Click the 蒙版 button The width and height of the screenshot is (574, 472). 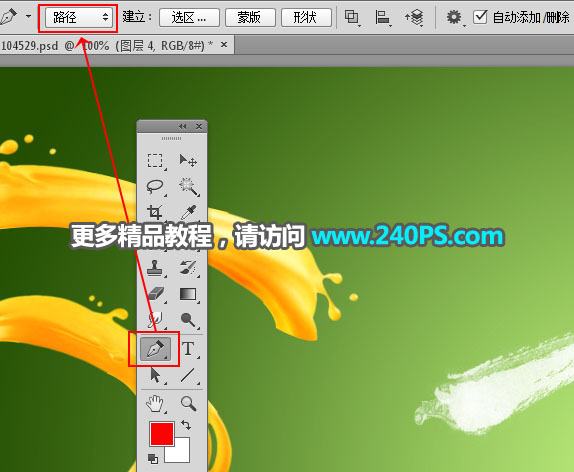[x=250, y=18]
